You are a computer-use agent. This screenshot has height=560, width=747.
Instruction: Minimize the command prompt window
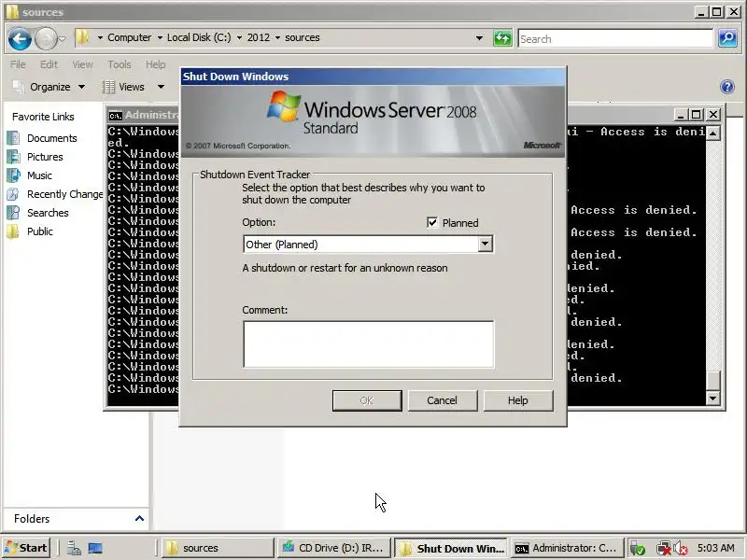point(681,115)
